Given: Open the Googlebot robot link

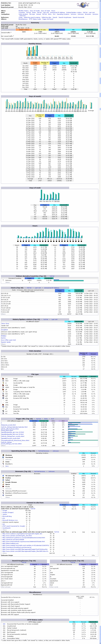Looking at the screenshot, I should [x=4, y=330].
